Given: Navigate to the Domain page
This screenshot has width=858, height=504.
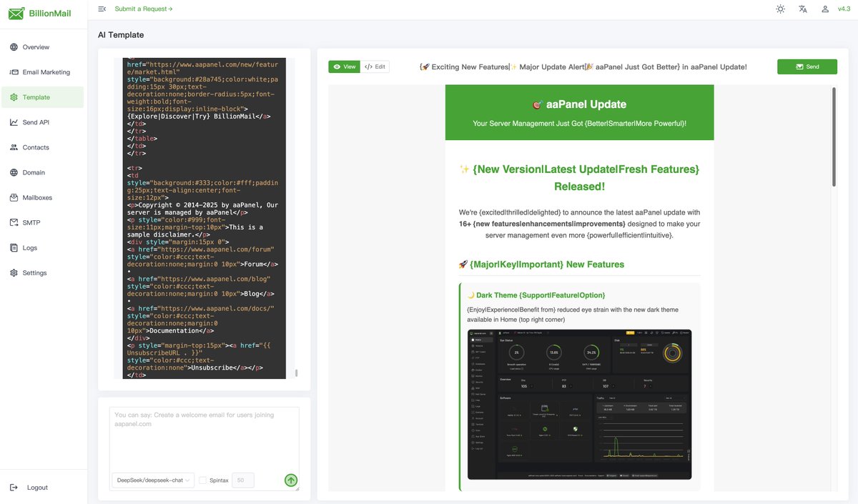Looking at the screenshot, I should point(44,172).
